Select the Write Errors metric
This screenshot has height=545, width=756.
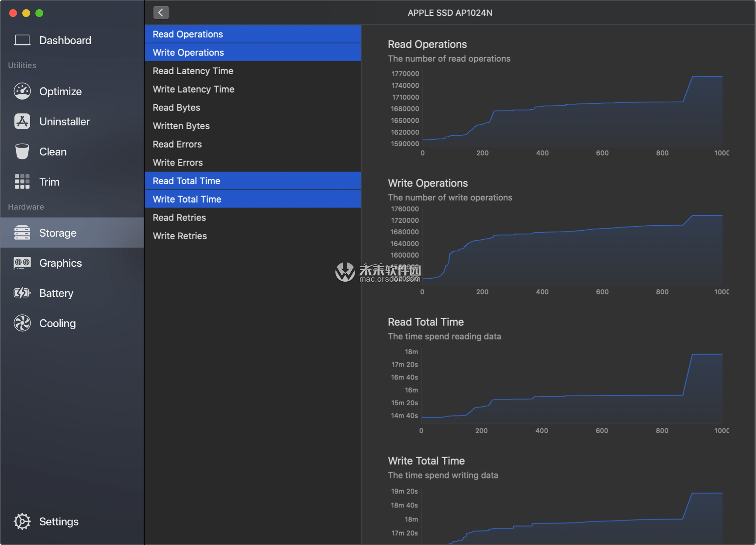coord(253,162)
